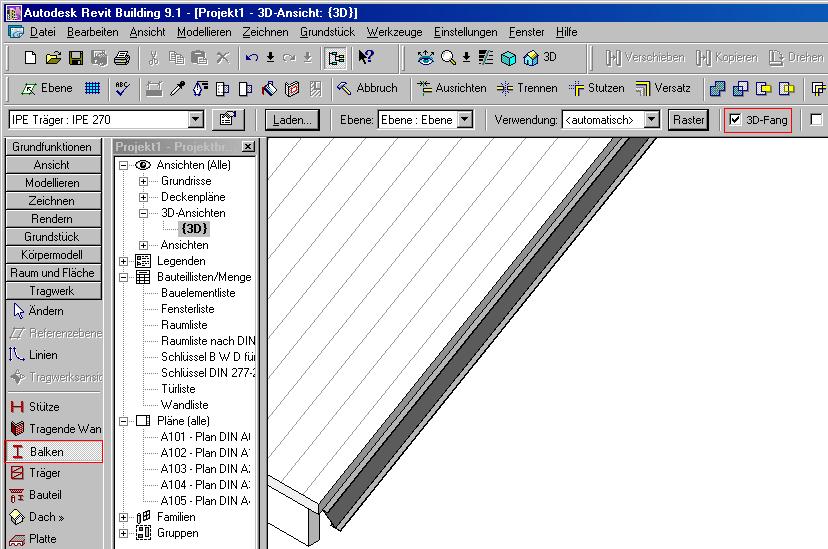Screen dimensions: 828x549
Task: Open the What's This help cursor icon
Action: point(366,57)
